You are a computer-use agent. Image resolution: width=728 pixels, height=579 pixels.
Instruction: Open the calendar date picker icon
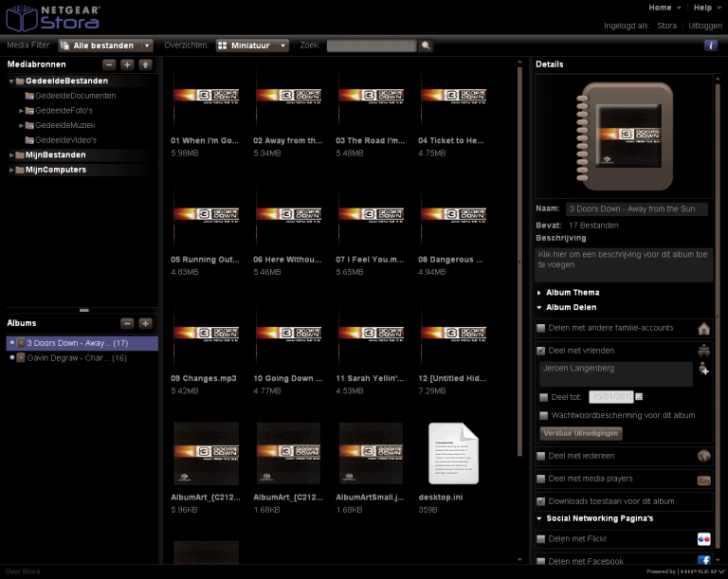point(639,396)
